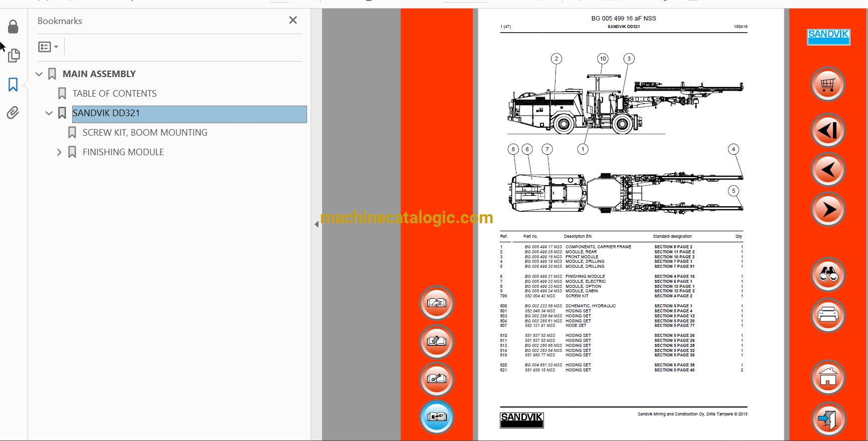Expand the FINISHING MODULE bookmark
Image resolution: width=868 pixels, height=441 pixels.
(x=59, y=152)
